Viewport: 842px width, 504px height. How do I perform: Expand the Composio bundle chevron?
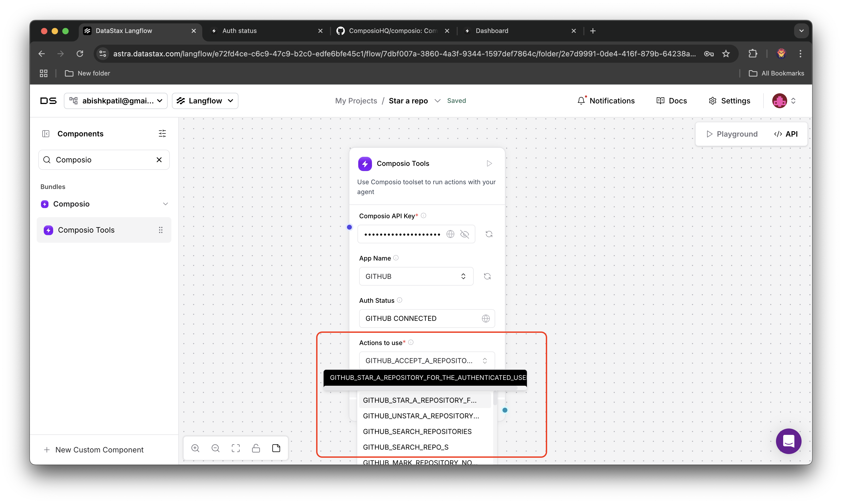pyautogui.click(x=165, y=204)
